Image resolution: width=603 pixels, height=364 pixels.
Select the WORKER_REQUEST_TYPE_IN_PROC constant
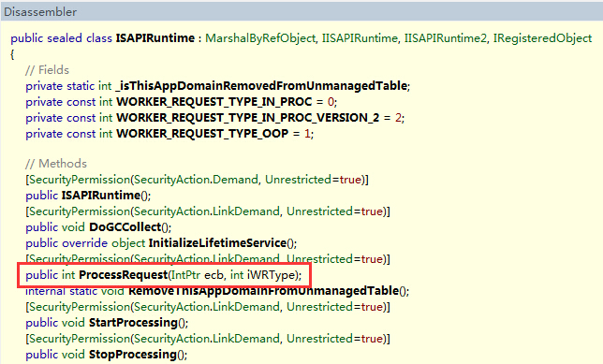[x=213, y=102]
